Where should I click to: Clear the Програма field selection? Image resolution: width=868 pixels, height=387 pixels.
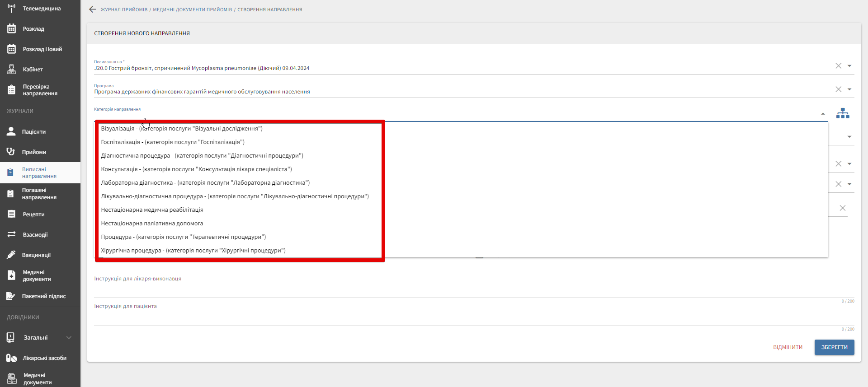click(838, 89)
